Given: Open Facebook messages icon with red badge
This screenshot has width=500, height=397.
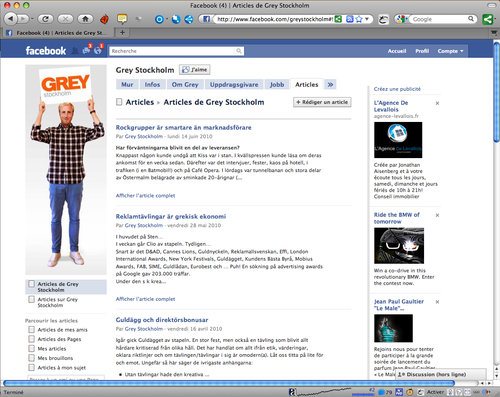Looking at the screenshot, I should 87,50.
